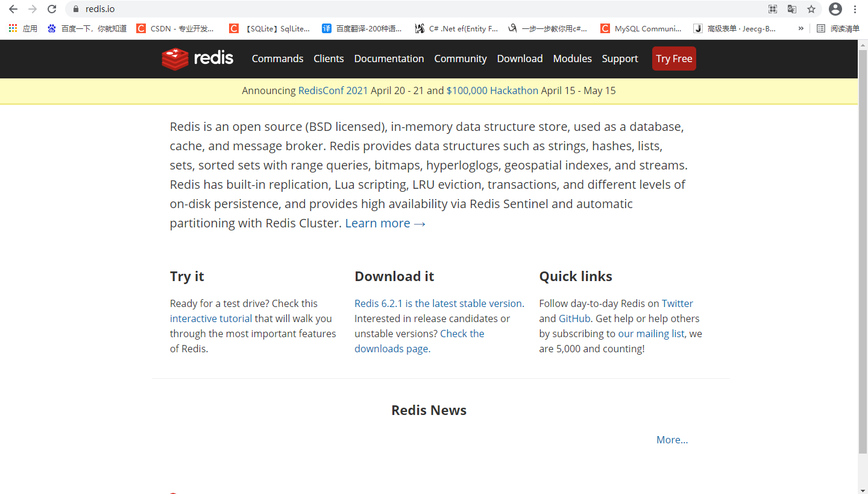The width and height of the screenshot is (868, 494).
Task: Open the 一步一步教你用c# bookmark
Action: 547,28
